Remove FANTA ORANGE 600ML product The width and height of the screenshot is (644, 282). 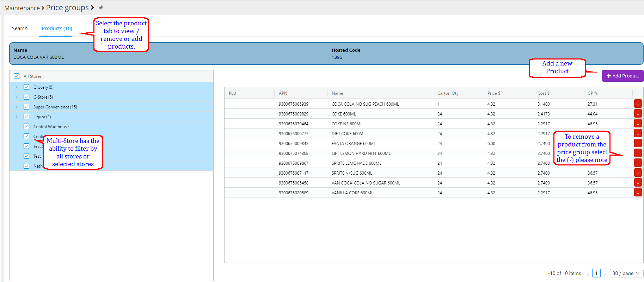click(x=638, y=143)
